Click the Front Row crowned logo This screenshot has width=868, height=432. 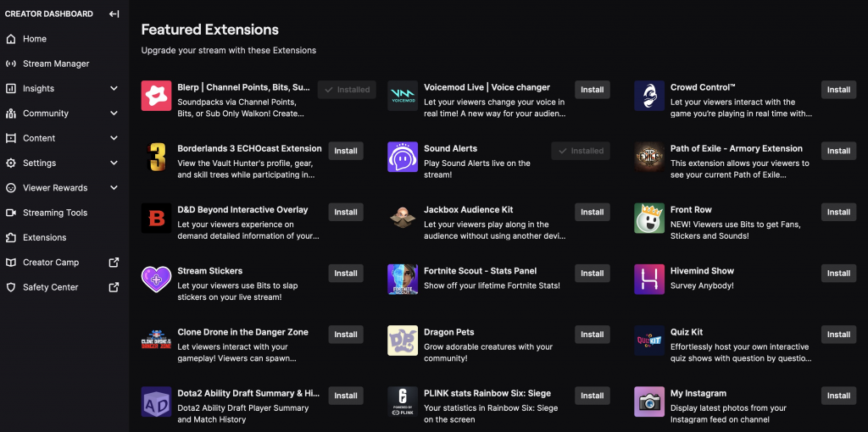pos(649,218)
